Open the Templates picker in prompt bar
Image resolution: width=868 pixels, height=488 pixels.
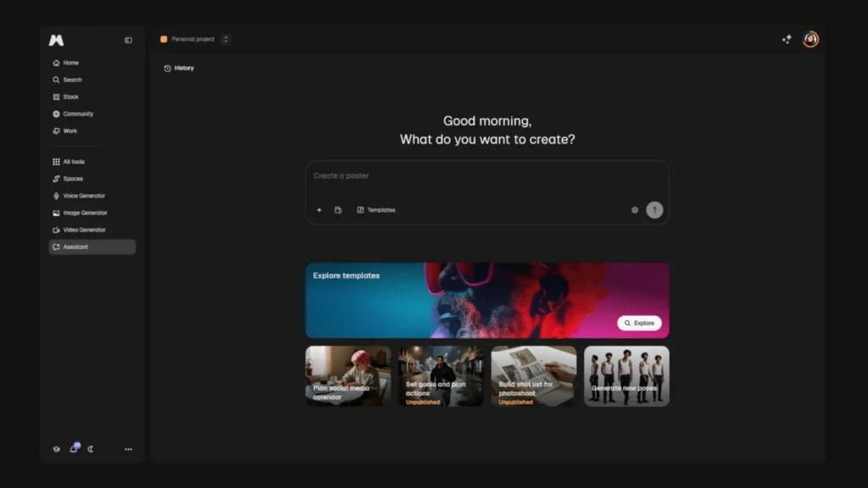[376, 209]
